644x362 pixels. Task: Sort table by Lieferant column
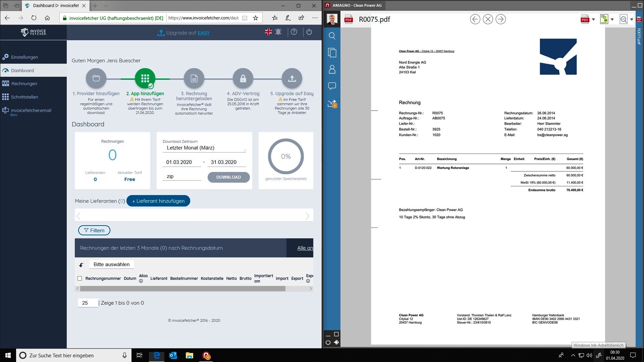pos(159,279)
